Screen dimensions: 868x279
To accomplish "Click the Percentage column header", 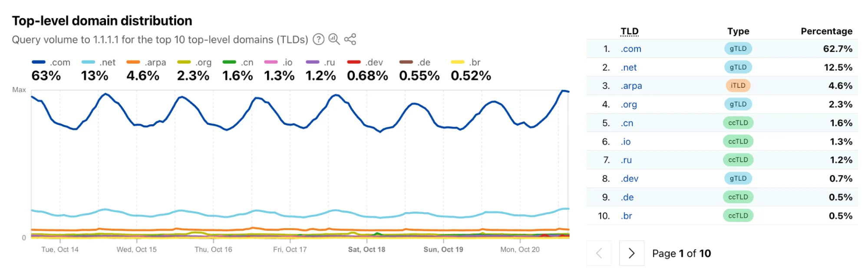I will (826, 31).
